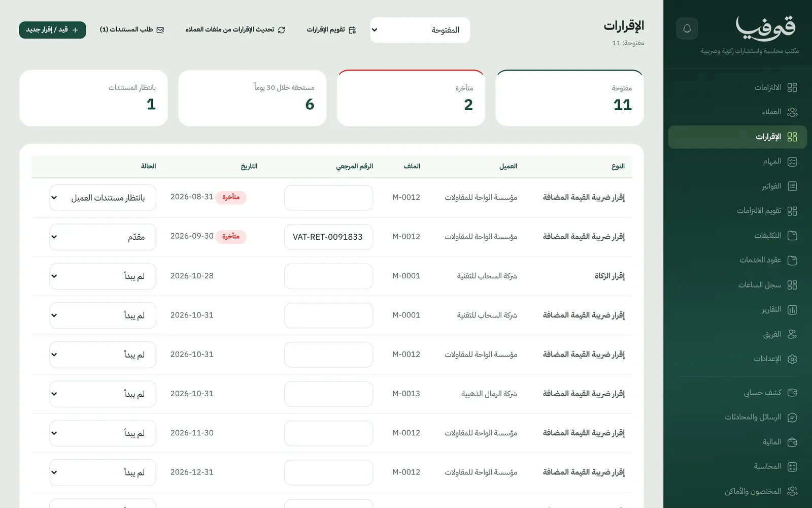Viewport: 812px width, 508px height.
Task: Click the التاريخ column header
Action: click(249, 166)
